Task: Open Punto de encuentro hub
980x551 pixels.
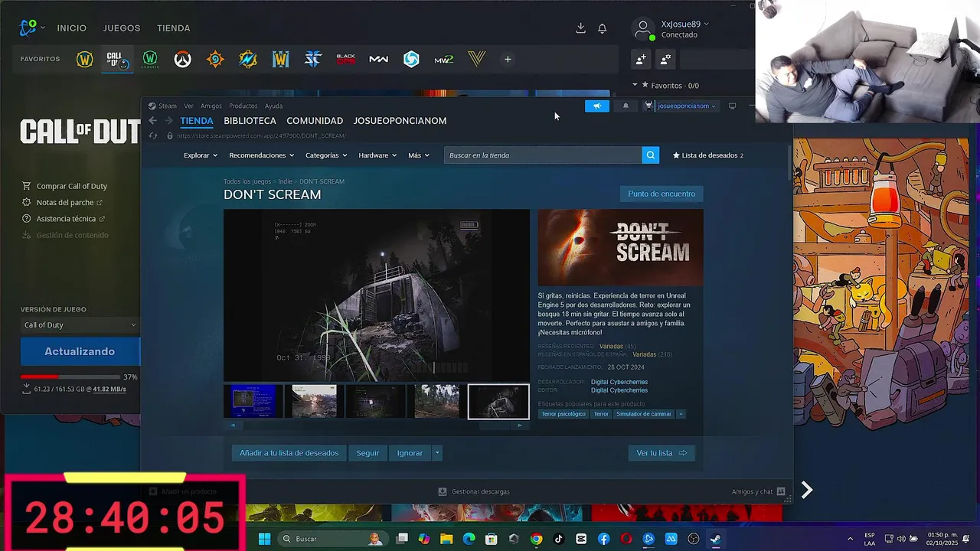Action: [661, 194]
